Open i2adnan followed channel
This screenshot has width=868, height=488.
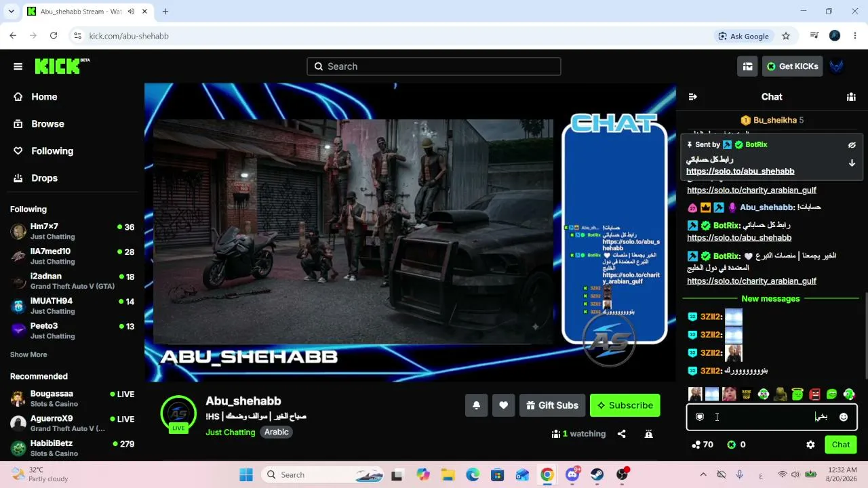coord(72,281)
